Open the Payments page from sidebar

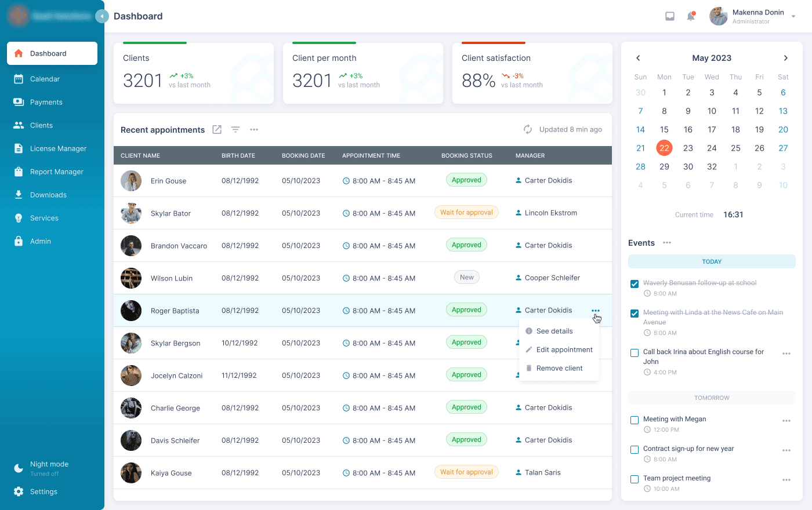click(x=46, y=102)
